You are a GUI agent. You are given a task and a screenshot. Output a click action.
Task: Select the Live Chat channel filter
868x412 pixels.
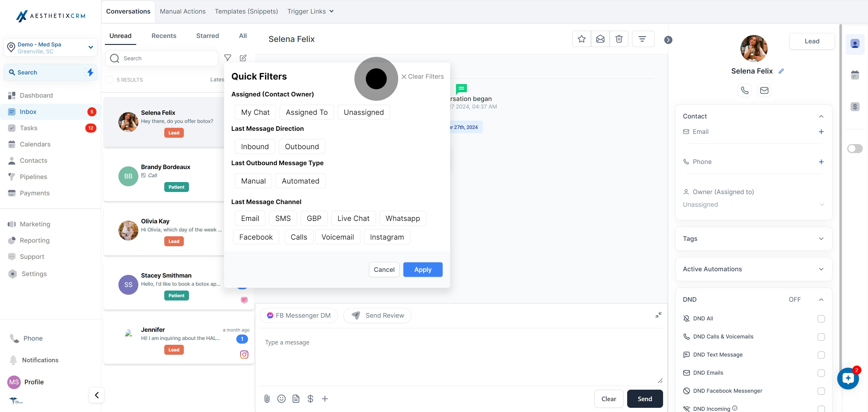coord(353,218)
